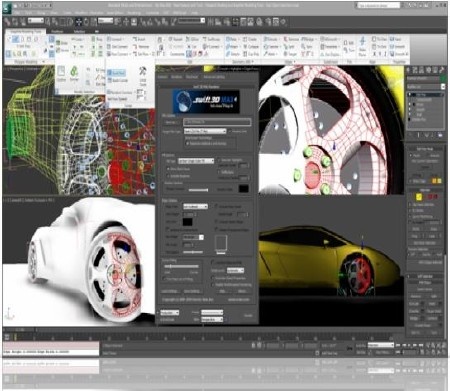Viewport: 450px width, 391px height.
Task: Click the Bridge tool in the ribbon Edges panel
Action: tap(308, 39)
